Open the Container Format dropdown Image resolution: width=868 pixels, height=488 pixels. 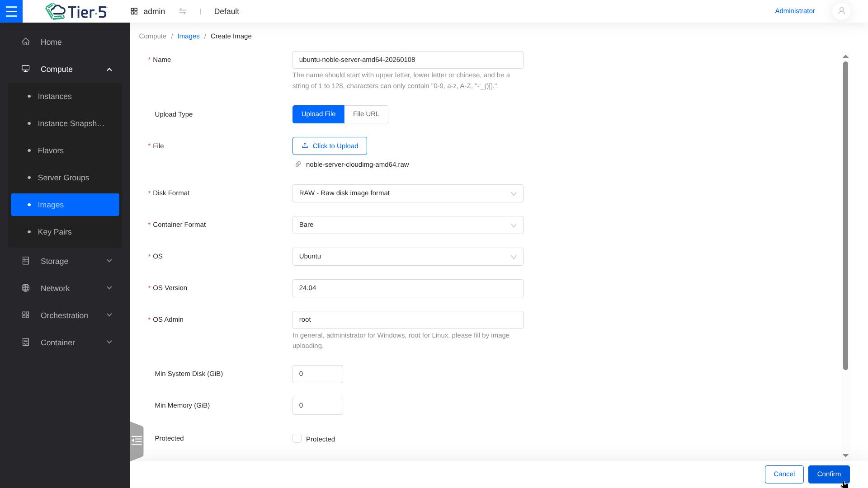(x=407, y=225)
